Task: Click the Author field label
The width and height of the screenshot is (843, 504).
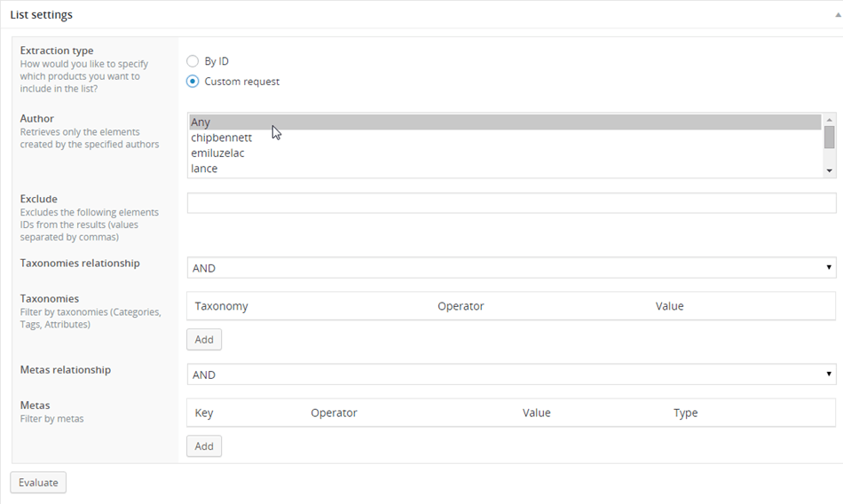Action: [x=37, y=118]
